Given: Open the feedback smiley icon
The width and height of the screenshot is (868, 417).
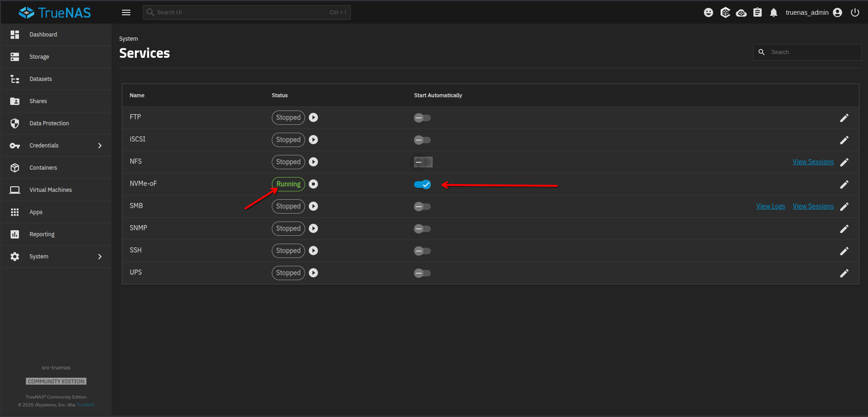Looking at the screenshot, I should (x=709, y=12).
